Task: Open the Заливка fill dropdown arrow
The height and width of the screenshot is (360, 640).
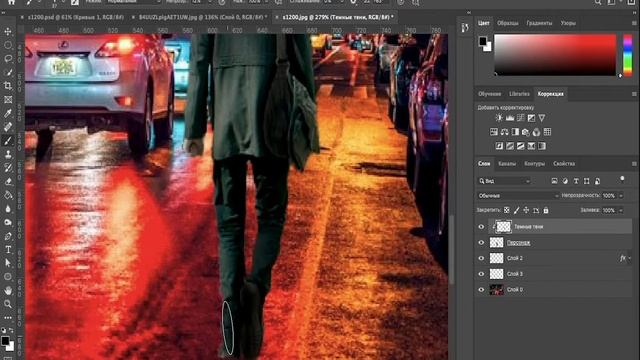Action: point(621,210)
